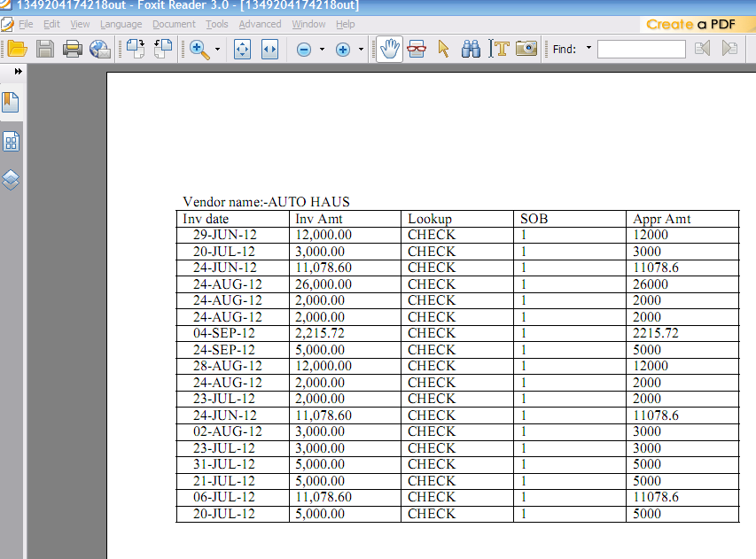The height and width of the screenshot is (559, 756).
Task: Open the Find options dropdown
Action: [587, 49]
